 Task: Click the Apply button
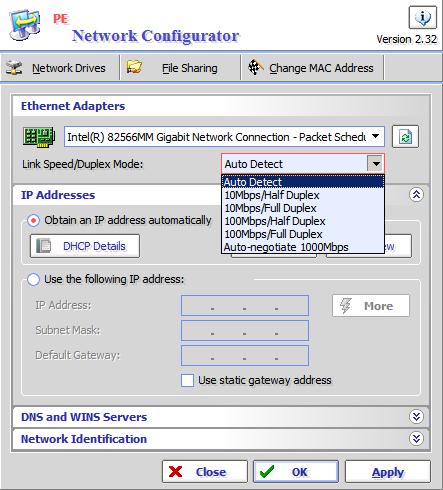(x=388, y=472)
